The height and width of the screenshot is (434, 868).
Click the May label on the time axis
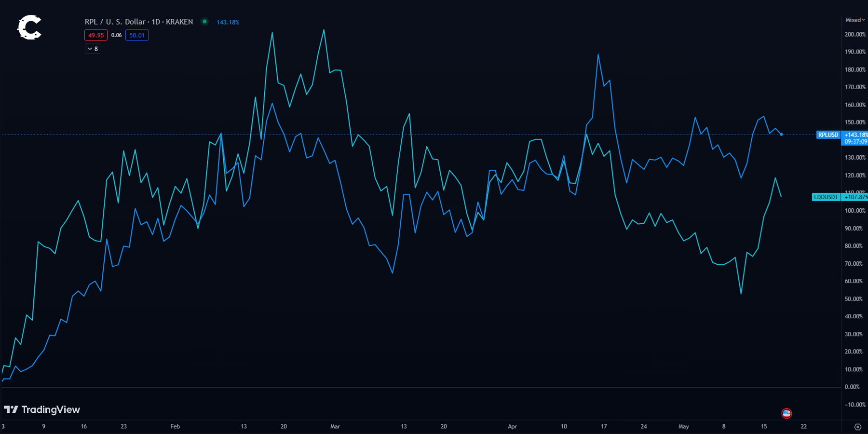[684, 426]
